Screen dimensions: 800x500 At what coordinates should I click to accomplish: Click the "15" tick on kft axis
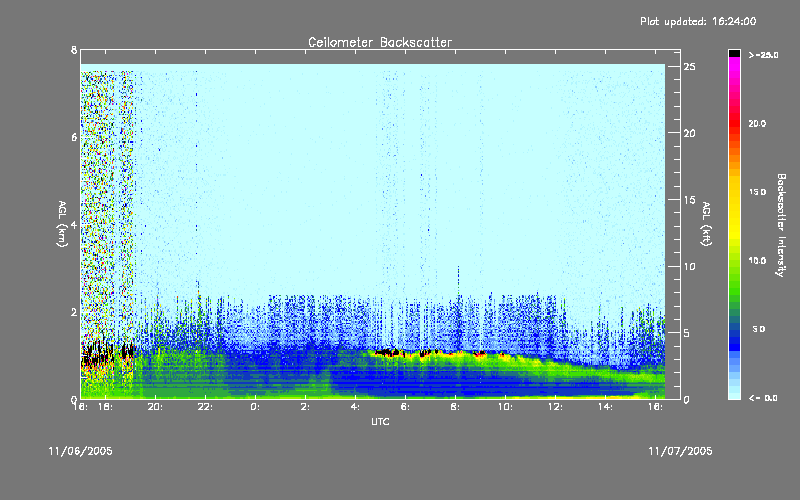click(x=690, y=200)
